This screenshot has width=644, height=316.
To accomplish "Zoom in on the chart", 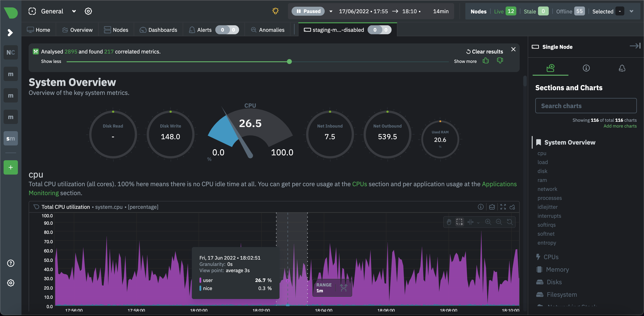I will tap(488, 222).
